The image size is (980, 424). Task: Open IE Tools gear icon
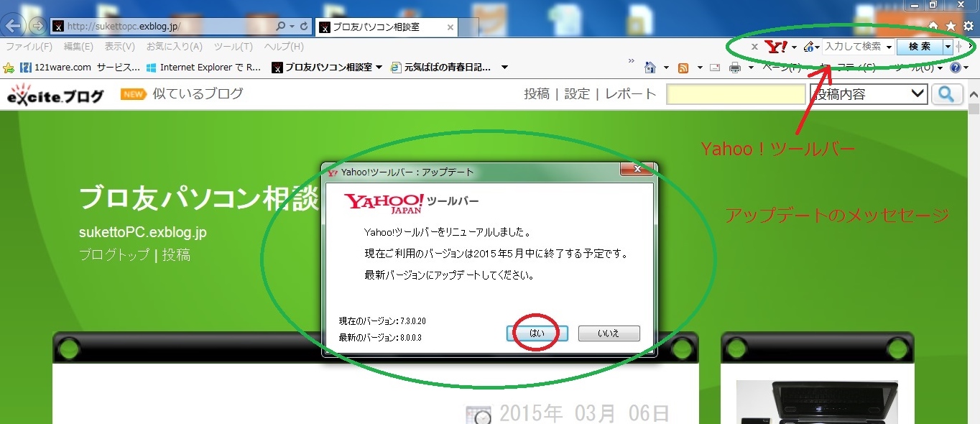(x=968, y=26)
